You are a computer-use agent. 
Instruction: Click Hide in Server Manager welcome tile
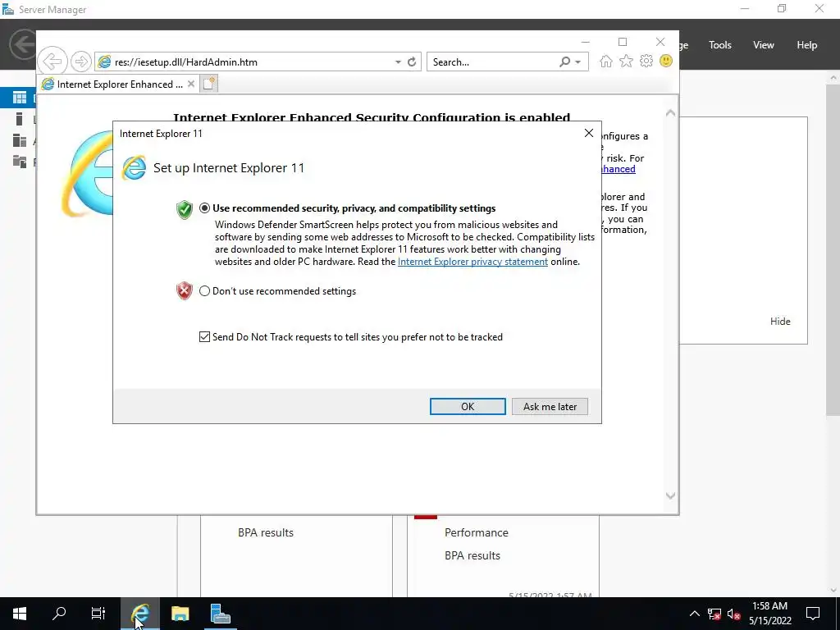pyautogui.click(x=780, y=322)
